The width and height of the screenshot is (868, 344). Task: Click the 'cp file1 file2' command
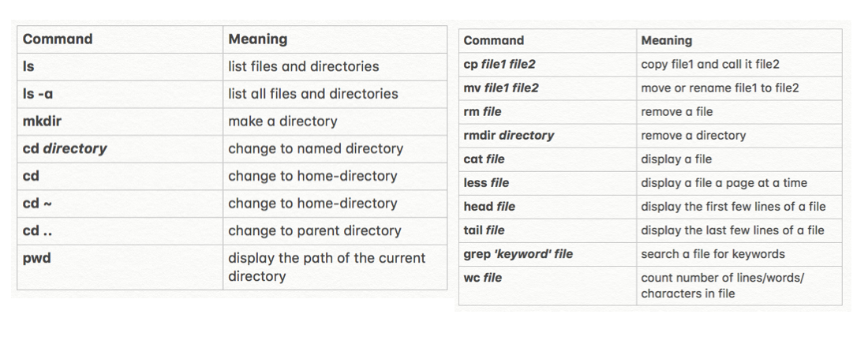499,64
